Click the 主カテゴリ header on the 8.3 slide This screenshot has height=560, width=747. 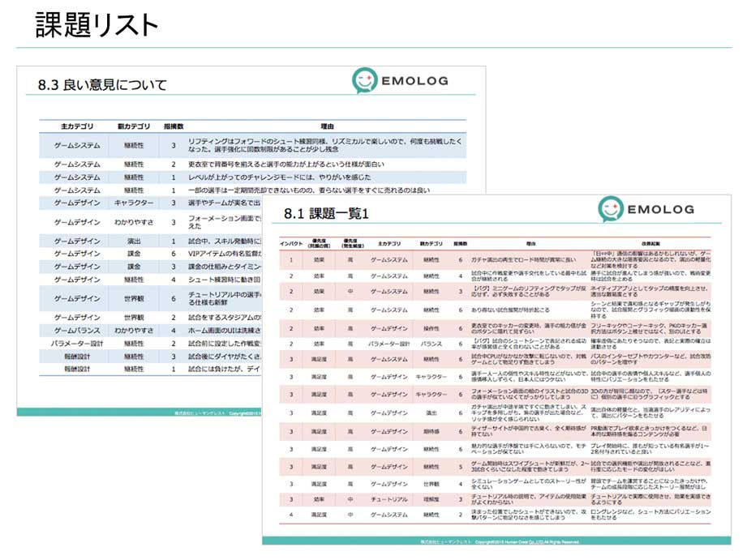pyautogui.click(x=77, y=126)
